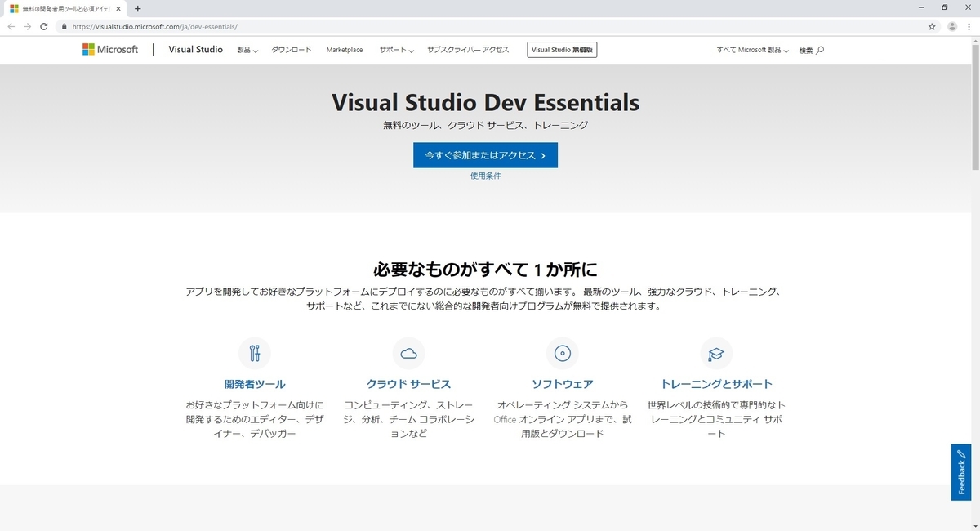Select the cloud services icon
The width and height of the screenshot is (980, 531).
[x=408, y=354]
